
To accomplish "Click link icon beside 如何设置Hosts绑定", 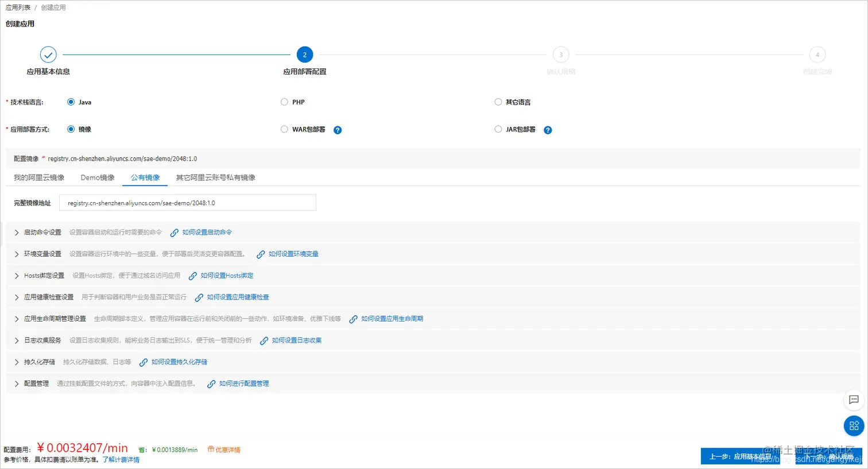I will click(193, 276).
